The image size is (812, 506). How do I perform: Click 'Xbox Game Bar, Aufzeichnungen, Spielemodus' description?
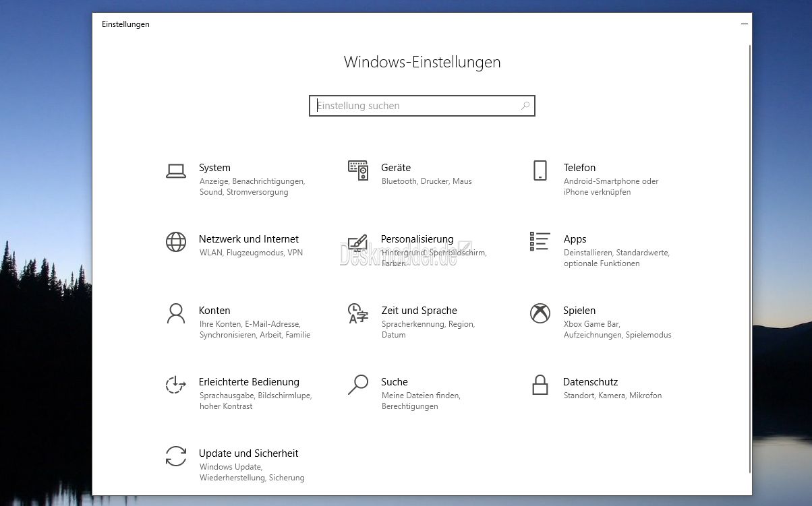617,329
